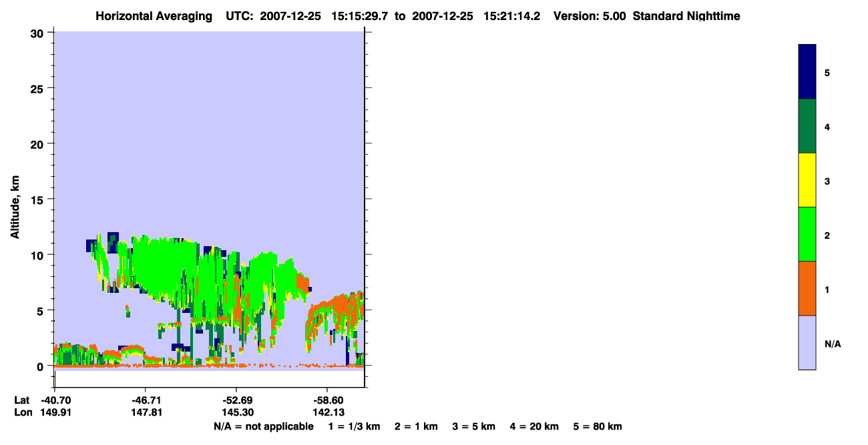868x445 pixels.
Task: Click the 'Lon' axis row label
Action: point(22,412)
